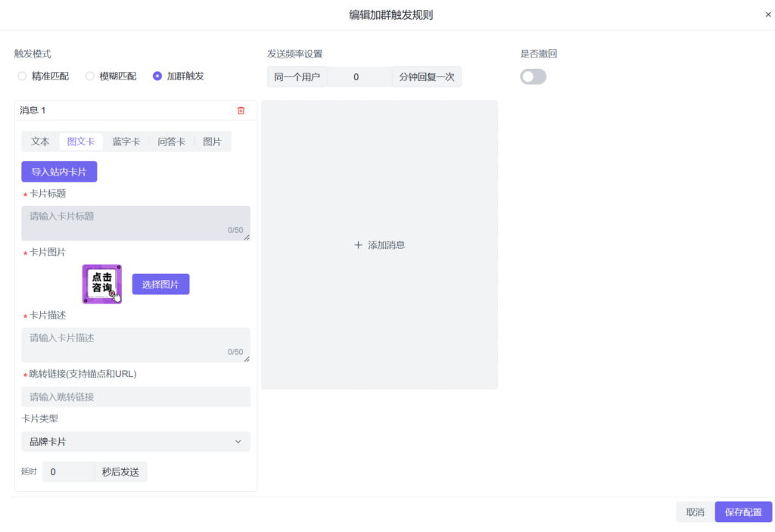This screenshot has height=532, width=775.
Task: Select the 加群触发 radio option
Action: (157, 76)
